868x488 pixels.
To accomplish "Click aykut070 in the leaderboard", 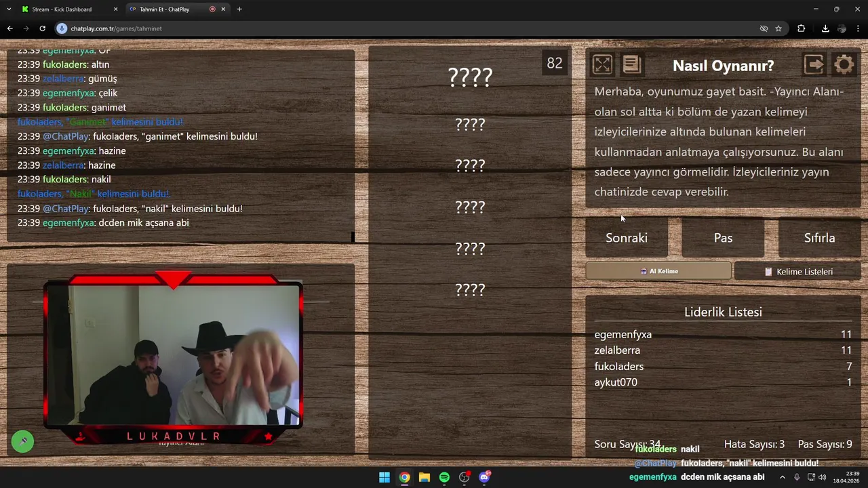I will (616, 382).
